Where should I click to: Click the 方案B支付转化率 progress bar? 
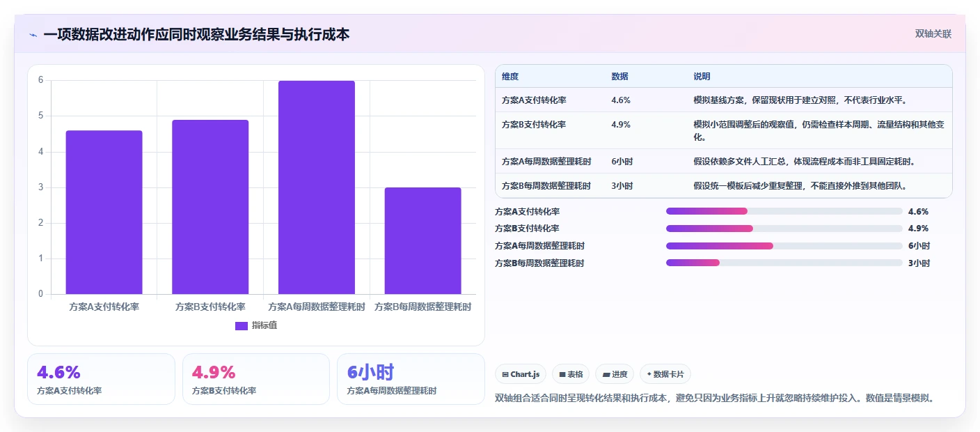[784, 229]
